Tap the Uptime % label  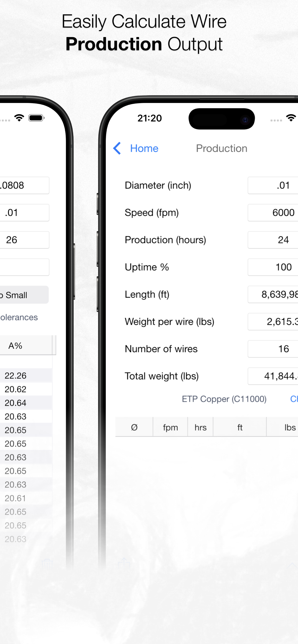click(x=147, y=267)
